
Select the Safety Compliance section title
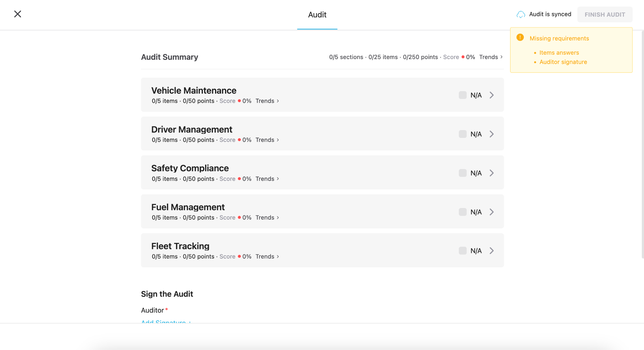coord(190,168)
